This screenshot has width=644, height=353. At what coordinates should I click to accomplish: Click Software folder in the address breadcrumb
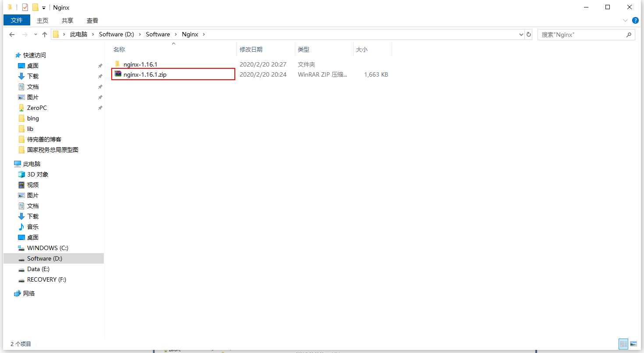pyautogui.click(x=158, y=34)
